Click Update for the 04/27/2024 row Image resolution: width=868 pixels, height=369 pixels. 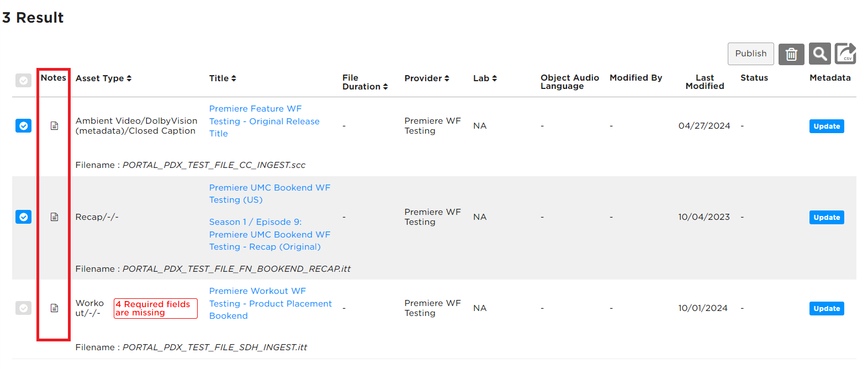(x=827, y=126)
